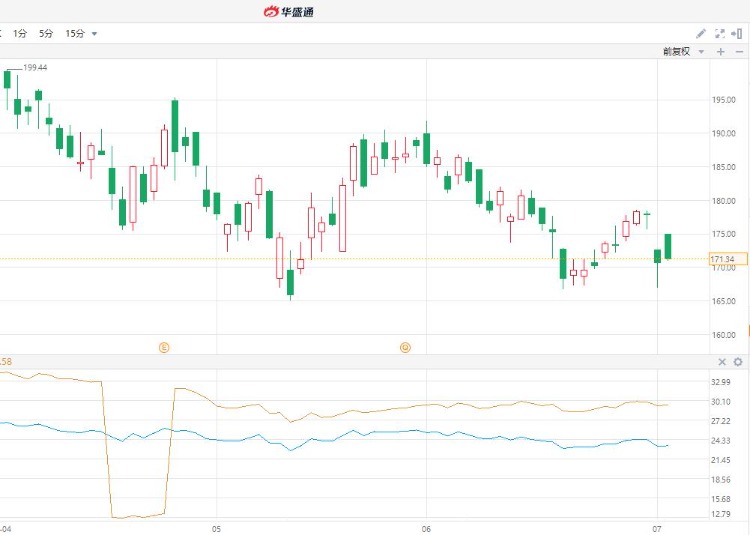The height and width of the screenshot is (535, 750).
Task: Expand the 15分 interval dropdown arrow
Action: point(95,34)
